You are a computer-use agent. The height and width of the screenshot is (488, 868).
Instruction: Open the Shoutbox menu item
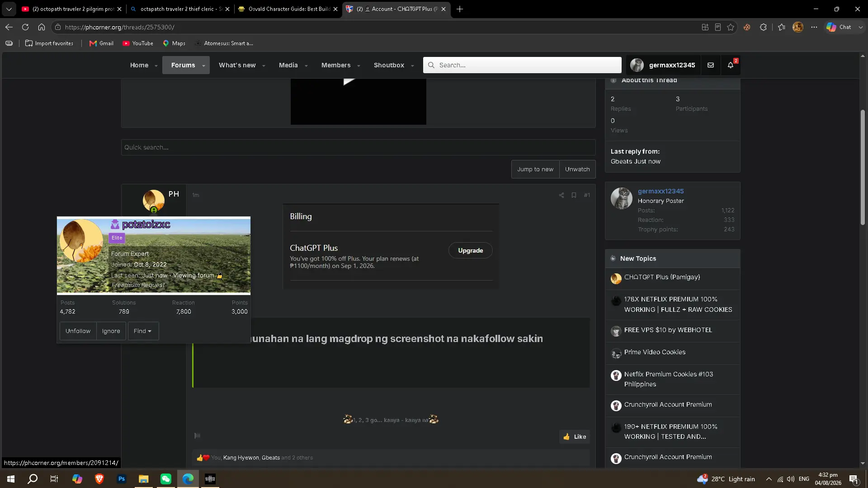pyautogui.click(x=389, y=65)
